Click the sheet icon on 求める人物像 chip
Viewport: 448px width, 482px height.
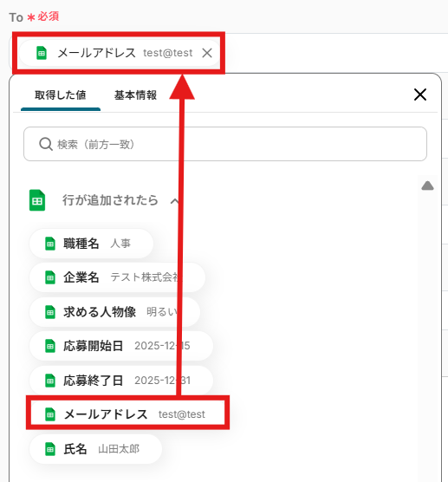pos(50,312)
